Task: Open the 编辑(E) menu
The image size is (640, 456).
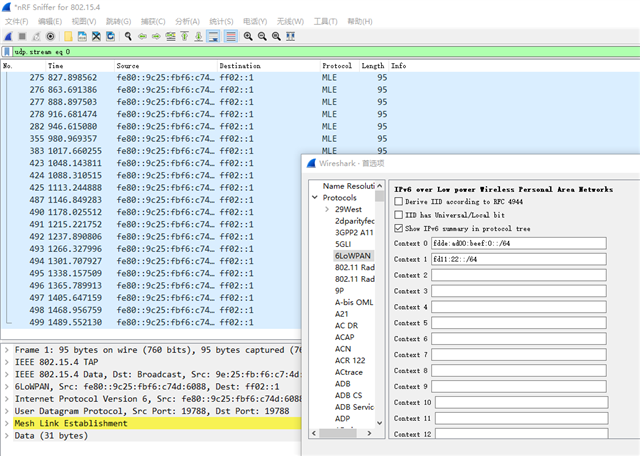Action: pos(50,21)
